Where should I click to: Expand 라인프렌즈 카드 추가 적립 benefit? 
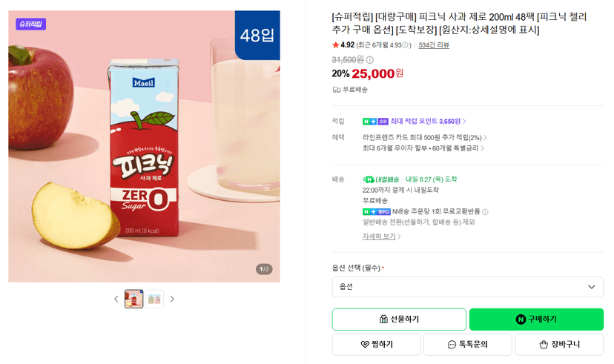[x=425, y=137]
